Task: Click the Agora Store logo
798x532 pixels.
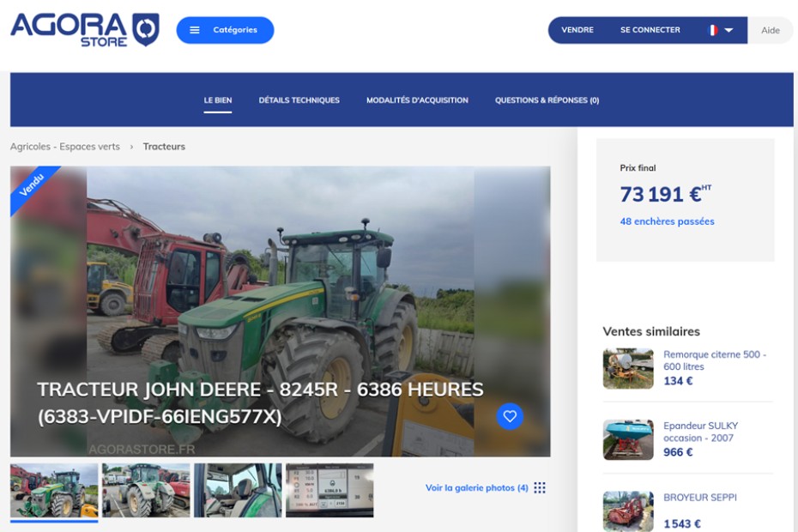Action: pyautogui.click(x=84, y=29)
